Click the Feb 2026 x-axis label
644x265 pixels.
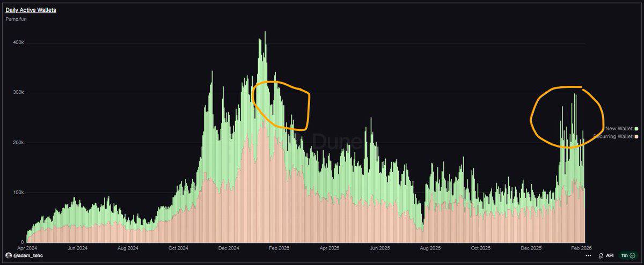pos(582,248)
